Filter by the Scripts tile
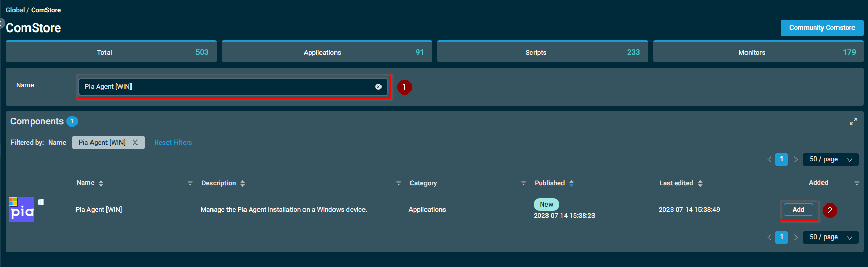The height and width of the screenshot is (267, 868). tap(543, 52)
